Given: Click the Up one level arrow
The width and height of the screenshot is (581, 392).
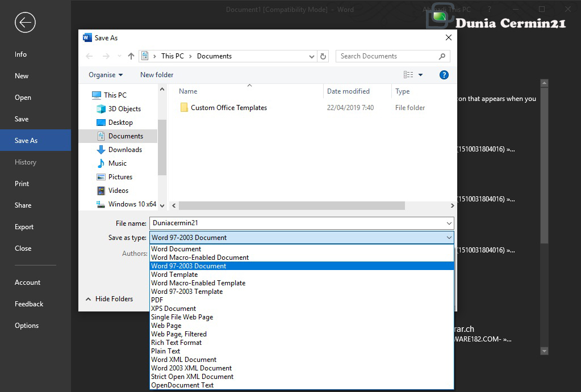Looking at the screenshot, I should point(131,56).
